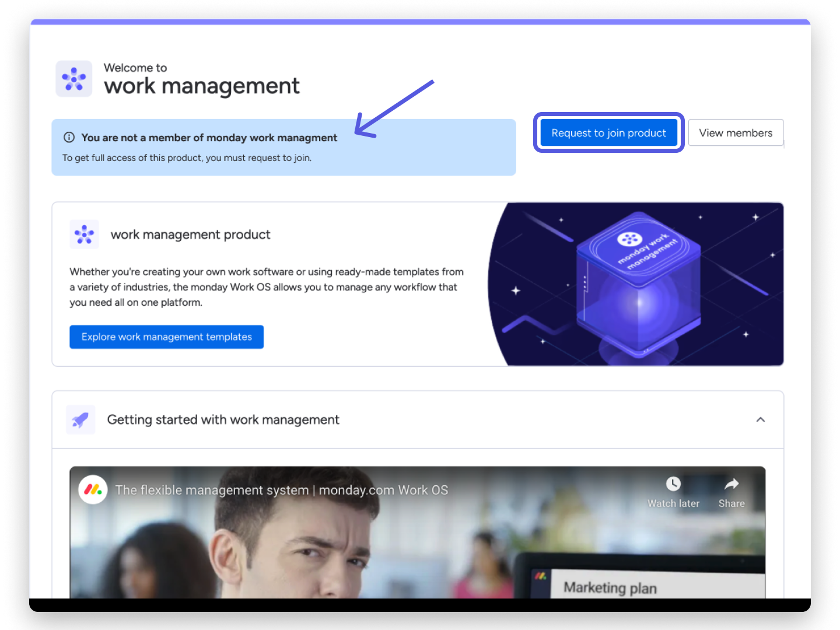Viewport: 840px width, 630px height.
Task: Click the rocket icon in Getting started
Action: pos(80,419)
